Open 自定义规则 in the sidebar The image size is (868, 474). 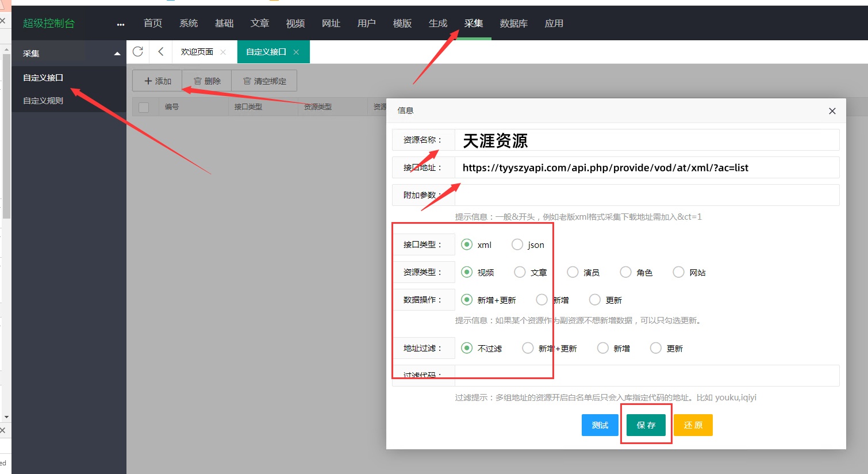click(43, 101)
